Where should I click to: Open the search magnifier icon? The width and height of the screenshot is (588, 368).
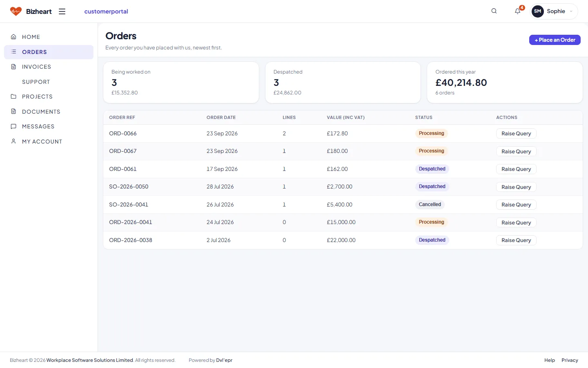pyautogui.click(x=494, y=11)
